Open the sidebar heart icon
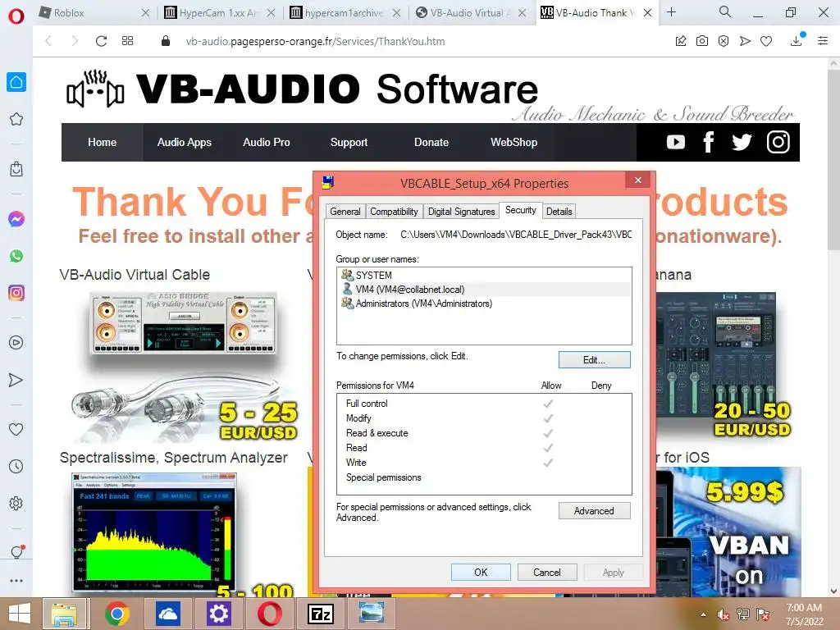 pos(16,429)
